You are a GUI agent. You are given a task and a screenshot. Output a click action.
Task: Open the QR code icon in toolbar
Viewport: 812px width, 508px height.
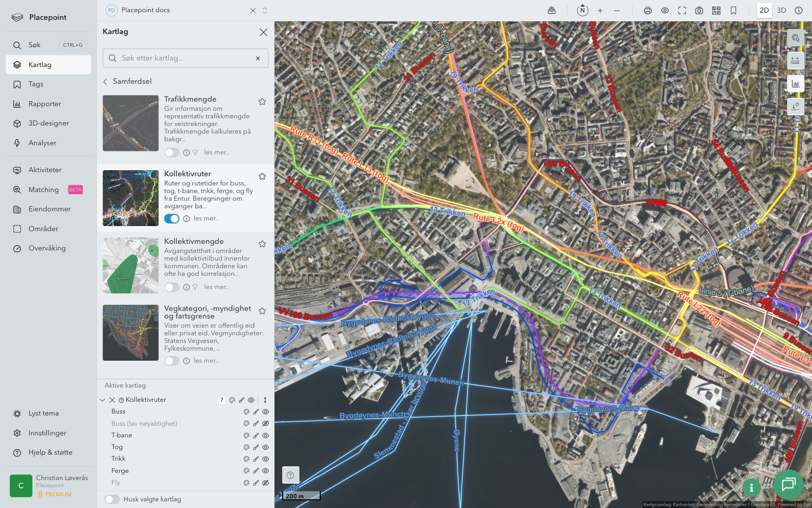coord(716,11)
